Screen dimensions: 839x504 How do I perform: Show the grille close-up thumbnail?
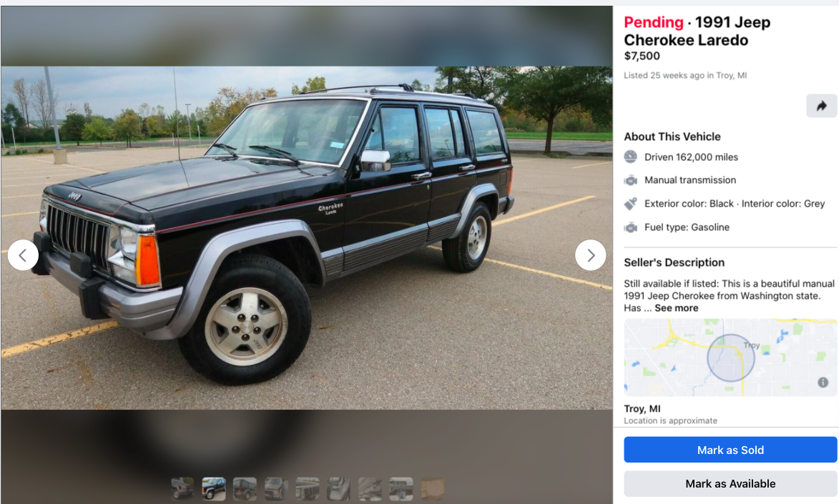308,489
